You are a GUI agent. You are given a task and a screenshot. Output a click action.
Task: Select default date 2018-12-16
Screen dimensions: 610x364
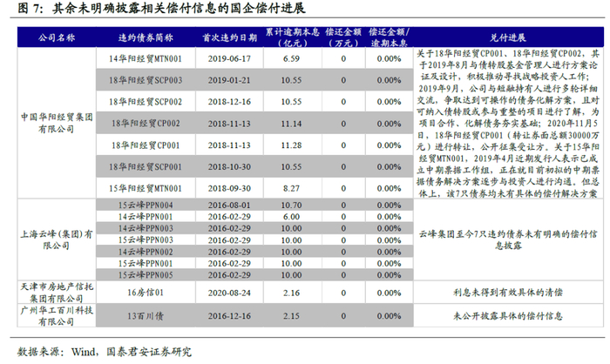point(229,102)
